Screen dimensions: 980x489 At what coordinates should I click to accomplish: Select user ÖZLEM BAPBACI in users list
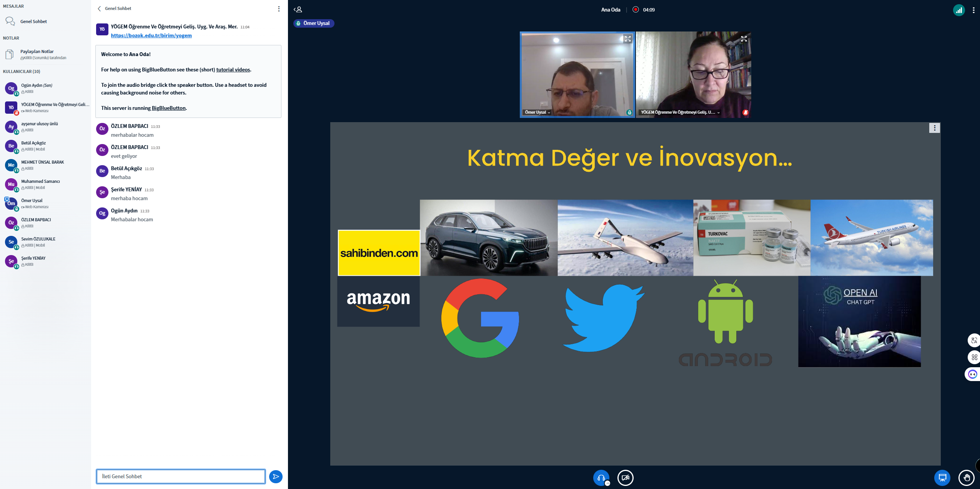tap(46, 223)
